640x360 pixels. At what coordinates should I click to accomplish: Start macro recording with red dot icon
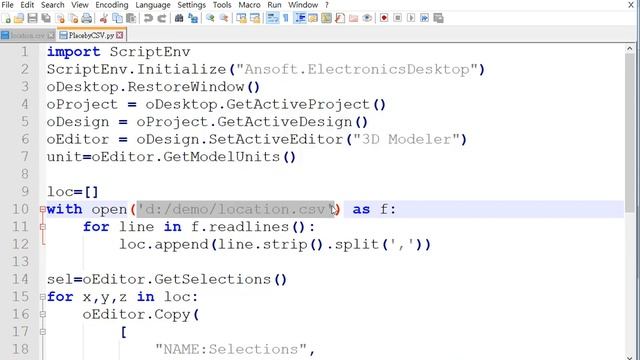[x=384, y=18]
